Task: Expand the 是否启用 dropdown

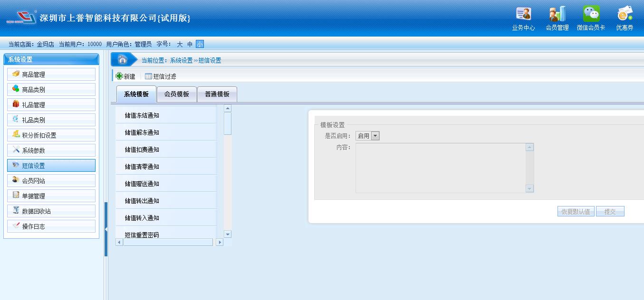Action: 375,136
